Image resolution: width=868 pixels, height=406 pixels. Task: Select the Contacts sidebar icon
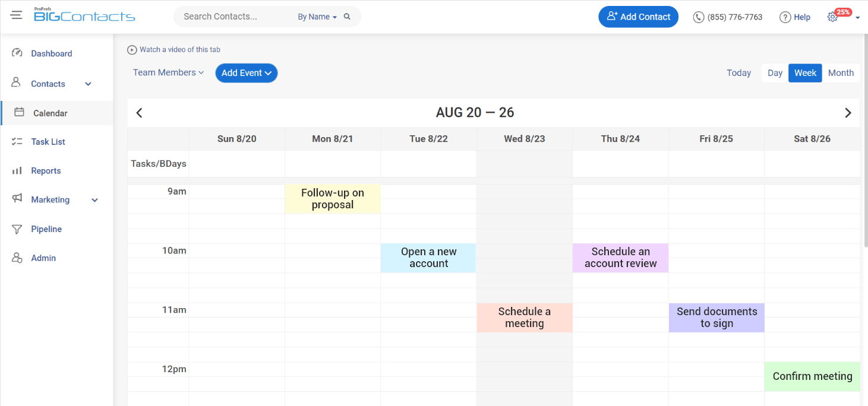click(x=17, y=83)
